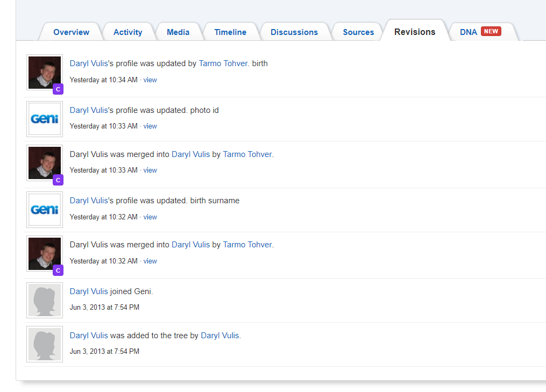Click Daryl Vulis link in 'joined Geni' entry

(89, 291)
